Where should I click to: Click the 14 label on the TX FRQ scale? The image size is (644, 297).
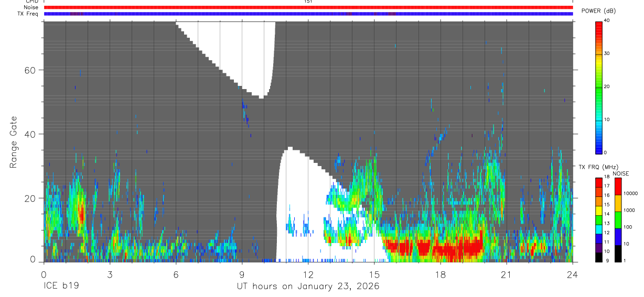tap(607, 214)
